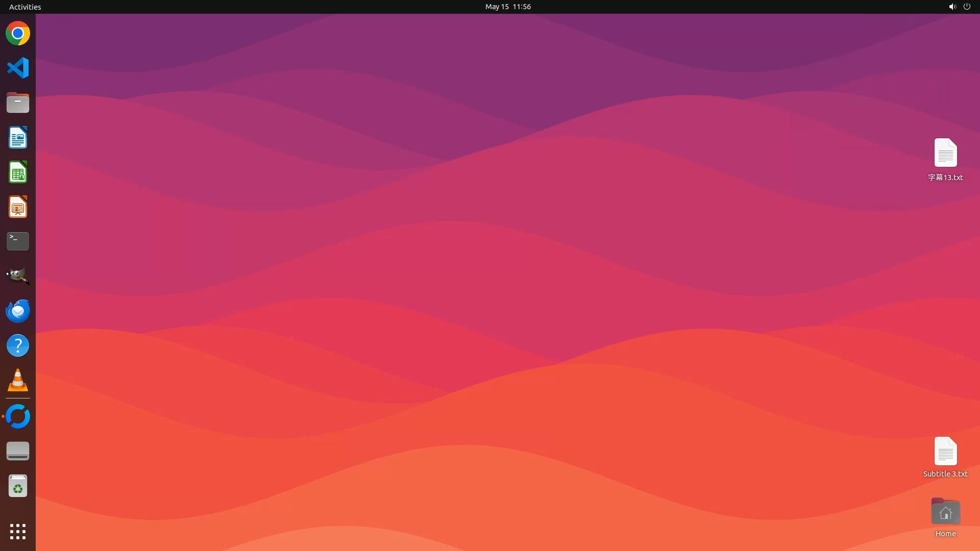Open the Trash
Screen dimensions: 980x551
[x=18, y=486]
